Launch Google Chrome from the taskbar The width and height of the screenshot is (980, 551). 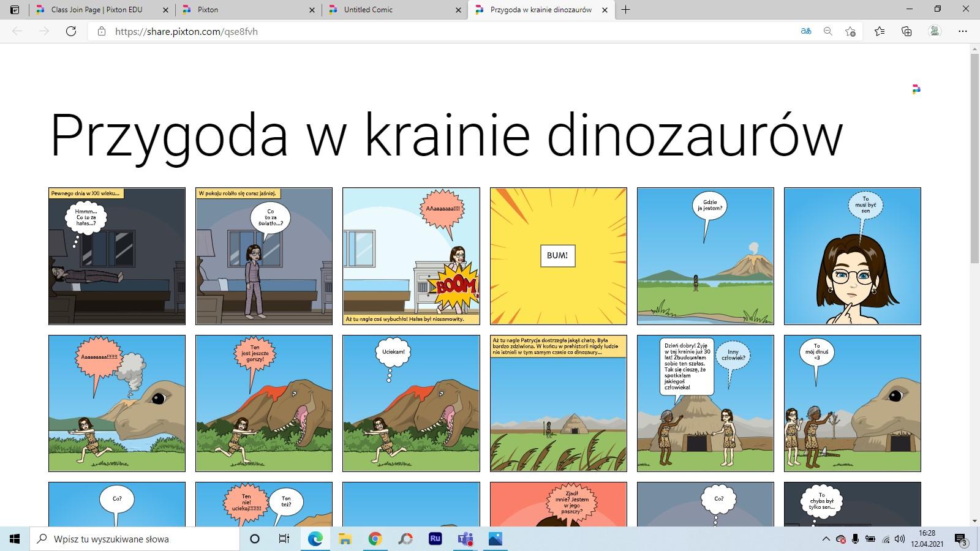[375, 539]
